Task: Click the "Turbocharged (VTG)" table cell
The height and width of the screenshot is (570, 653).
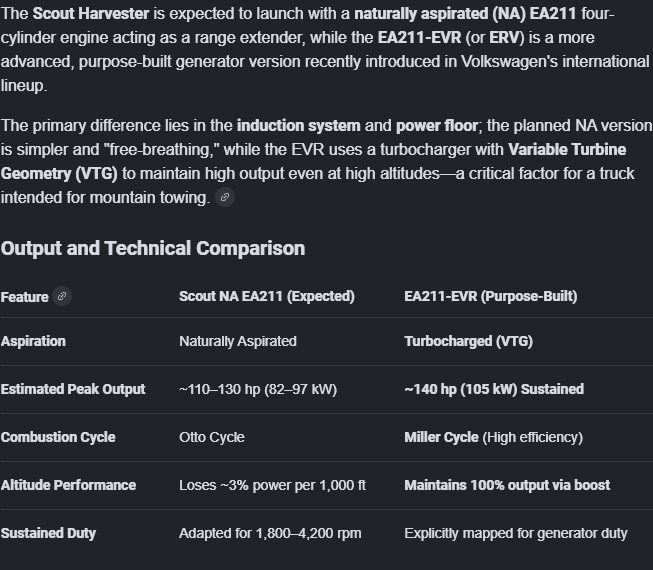Action: pos(468,341)
